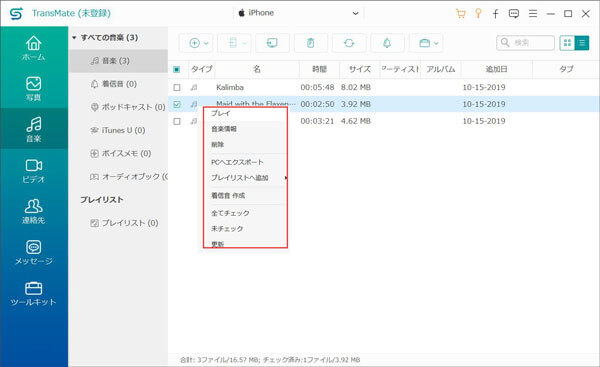Open the ツールキット (Toolkit) sidebar section
The width and height of the screenshot is (600, 367).
34,294
